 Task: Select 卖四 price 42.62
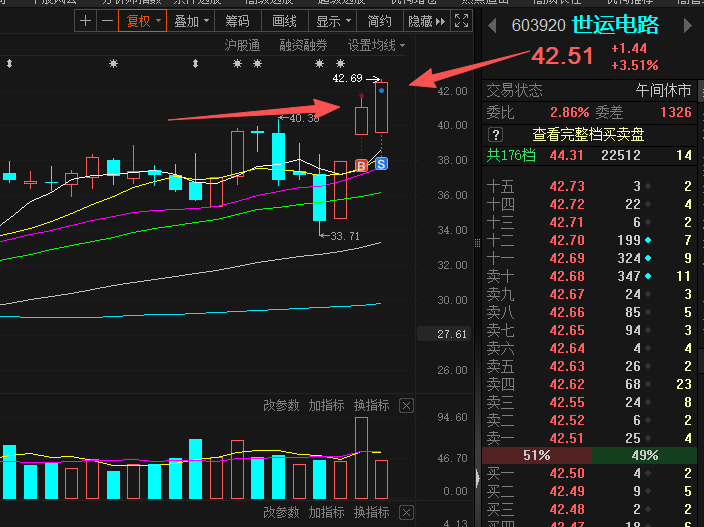click(x=567, y=384)
